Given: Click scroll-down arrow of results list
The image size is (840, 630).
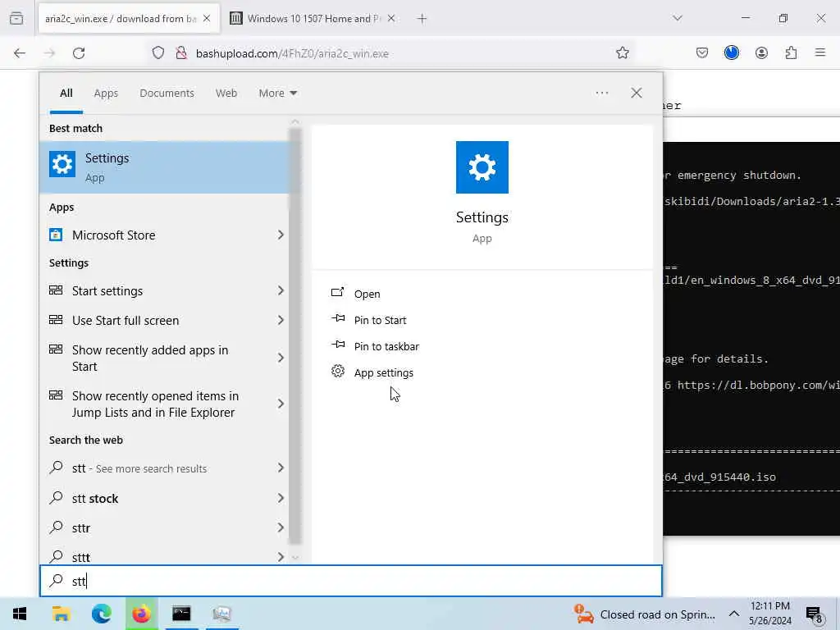Looking at the screenshot, I should 295,558.
